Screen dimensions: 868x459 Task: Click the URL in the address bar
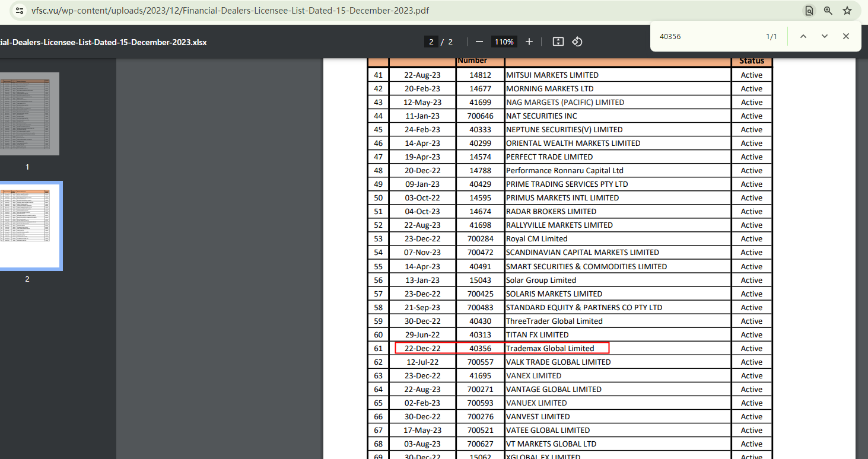click(230, 11)
